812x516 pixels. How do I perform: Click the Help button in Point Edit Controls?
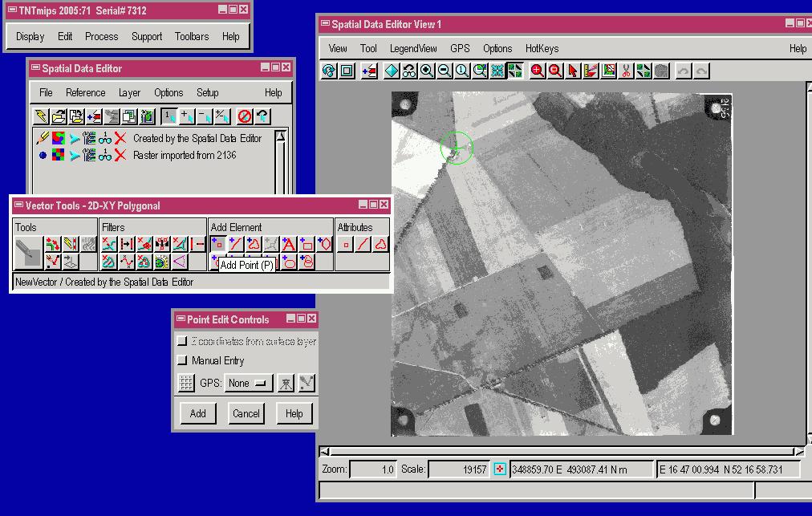tap(294, 413)
